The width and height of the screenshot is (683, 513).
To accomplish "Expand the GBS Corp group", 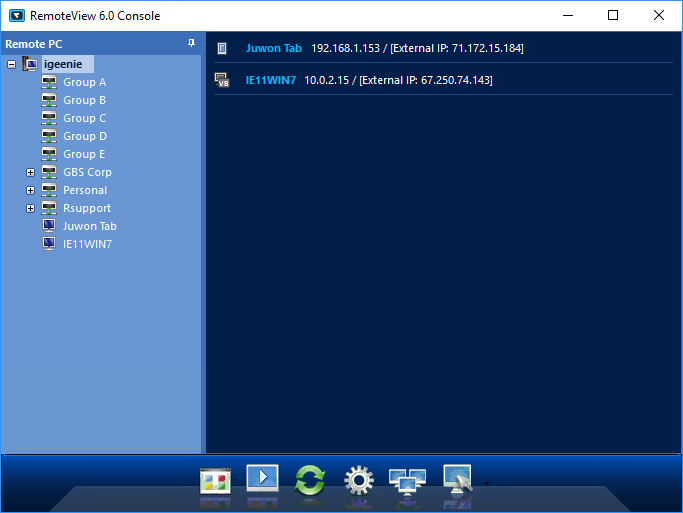I will 30,172.
